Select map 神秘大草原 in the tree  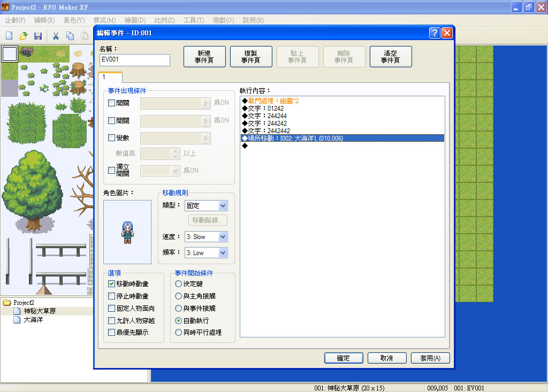[x=40, y=311]
